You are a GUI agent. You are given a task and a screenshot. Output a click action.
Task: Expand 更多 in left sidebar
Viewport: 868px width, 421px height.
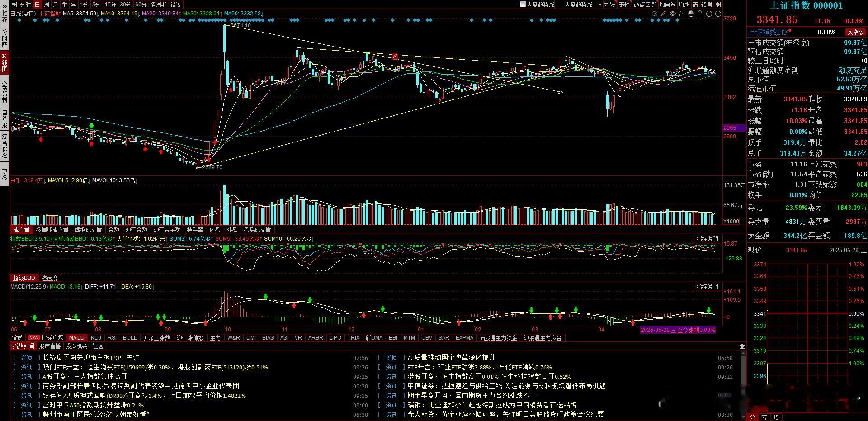pyautogui.click(x=5, y=174)
